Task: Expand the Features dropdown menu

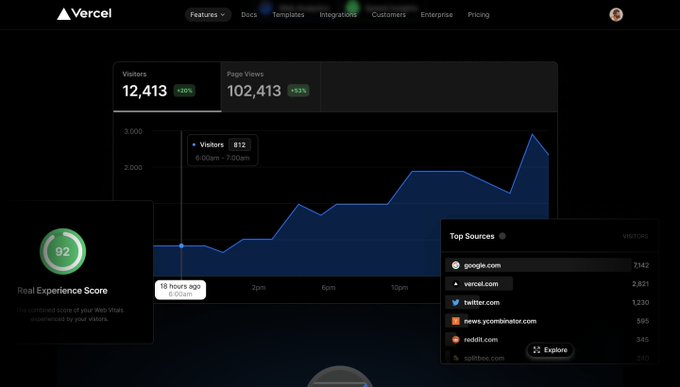Action: 208,15
